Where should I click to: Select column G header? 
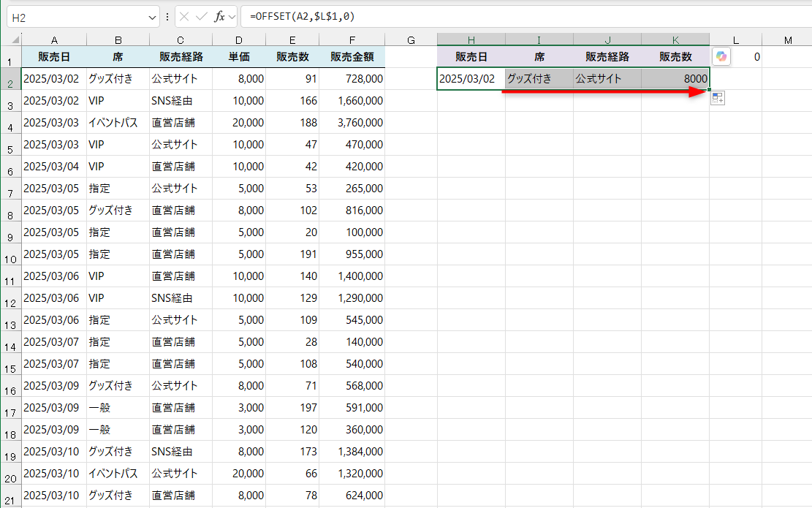click(x=411, y=40)
